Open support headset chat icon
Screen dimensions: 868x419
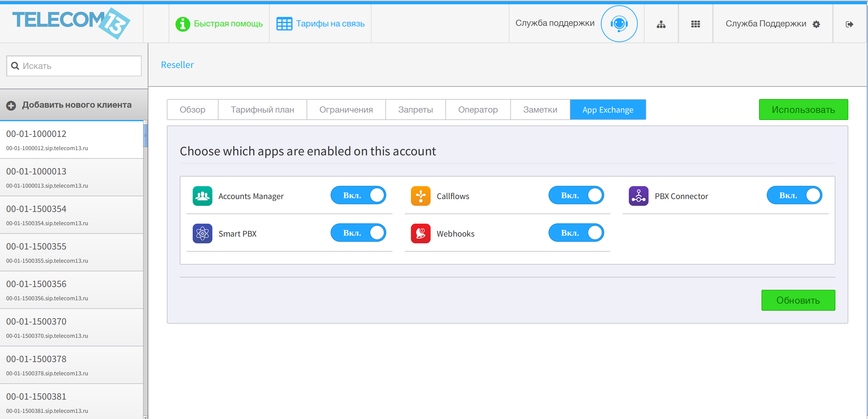[619, 24]
